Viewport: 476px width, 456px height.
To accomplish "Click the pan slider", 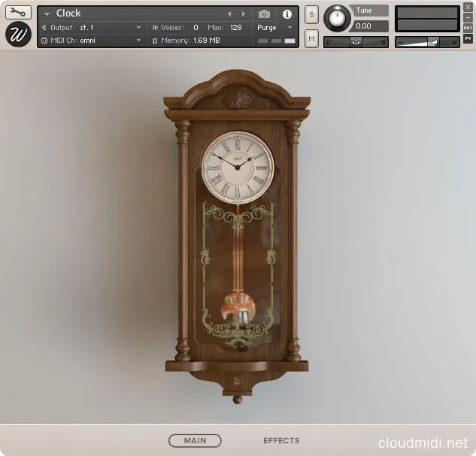I will tap(356, 42).
